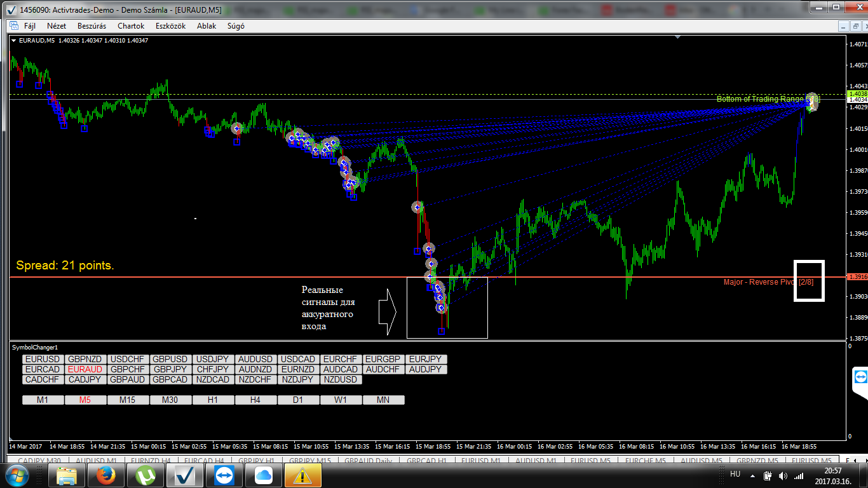Image resolution: width=868 pixels, height=488 pixels.
Task: Launch Firefox from the taskbar
Action: [105, 475]
